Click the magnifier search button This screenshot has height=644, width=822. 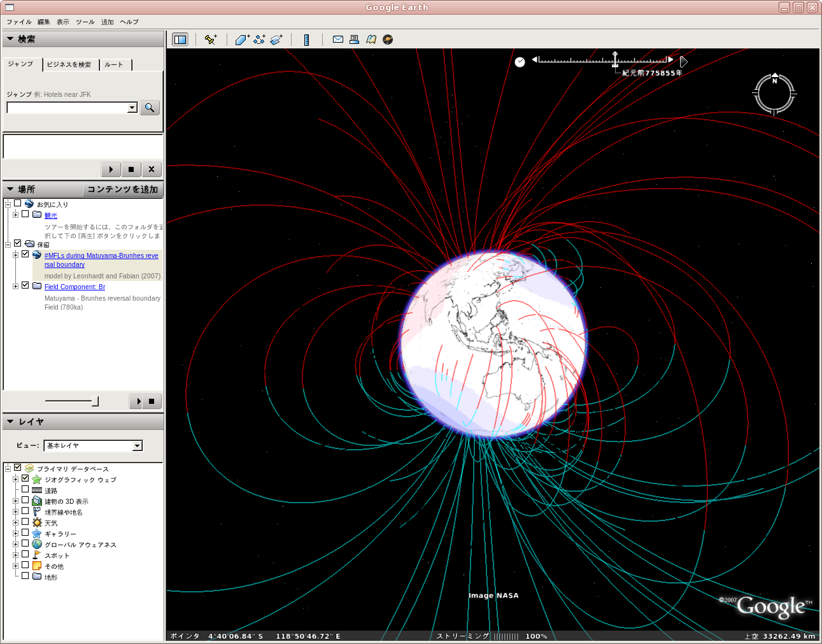click(x=150, y=108)
